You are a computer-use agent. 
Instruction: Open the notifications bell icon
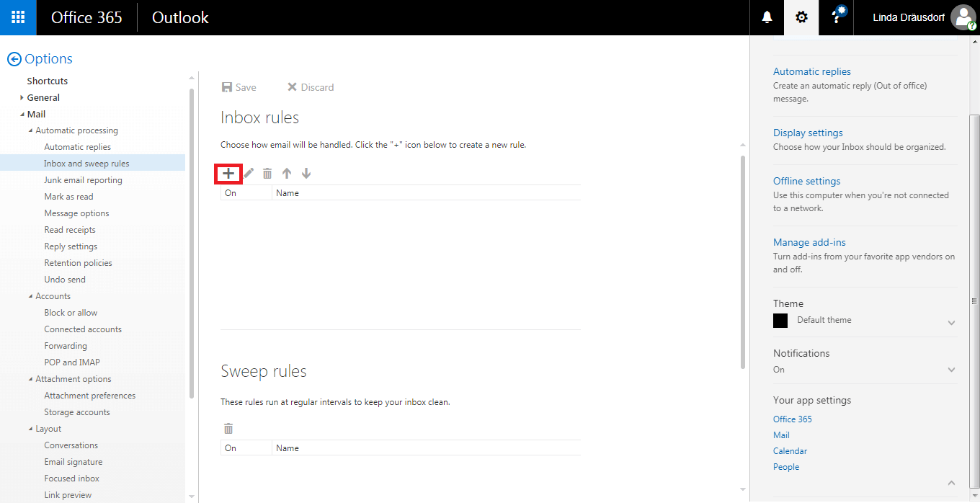point(766,17)
